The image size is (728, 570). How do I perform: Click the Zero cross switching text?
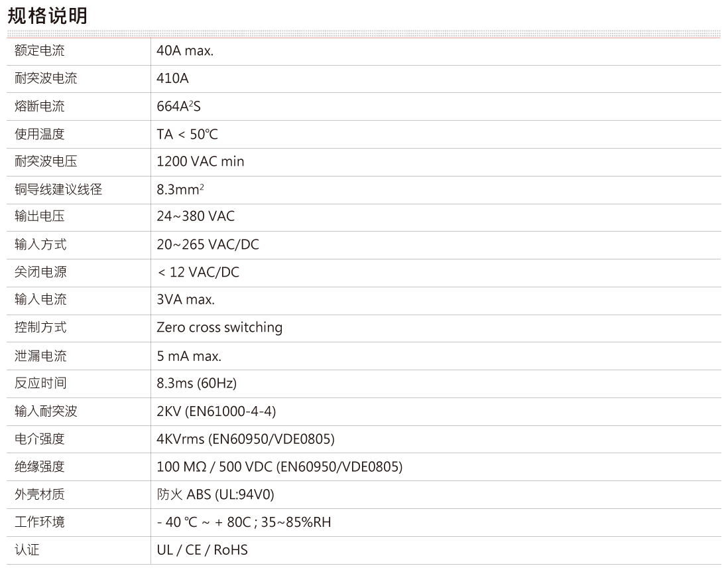pyautogui.click(x=219, y=328)
